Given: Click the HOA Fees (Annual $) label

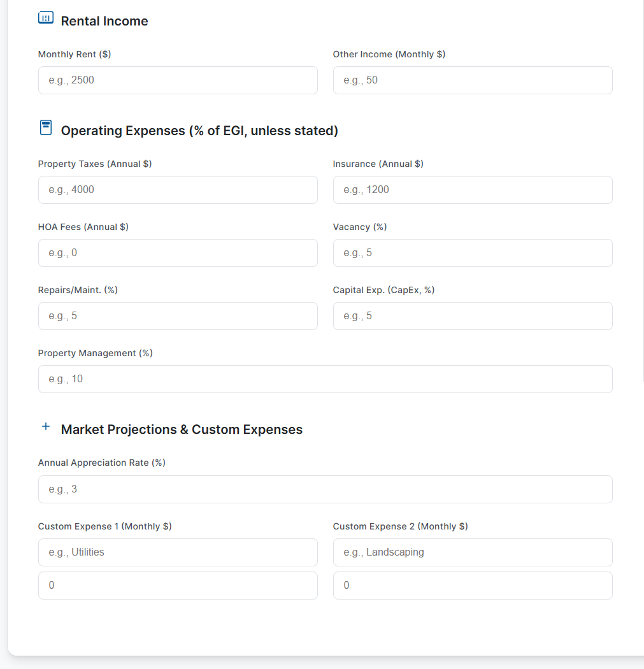Looking at the screenshot, I should click(83, 227).
